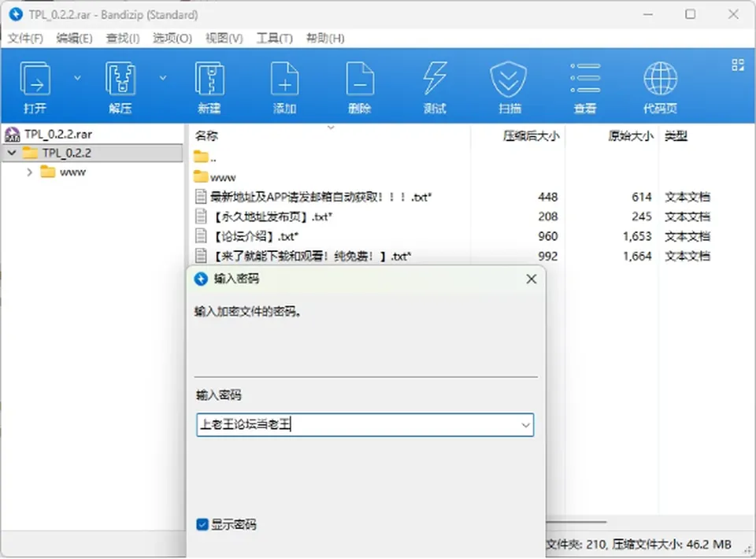Run the 测试 (Test) lightning tool
The height and width of the screenshot is (559, 756).
pyautogui.click(x=435, y=87)
